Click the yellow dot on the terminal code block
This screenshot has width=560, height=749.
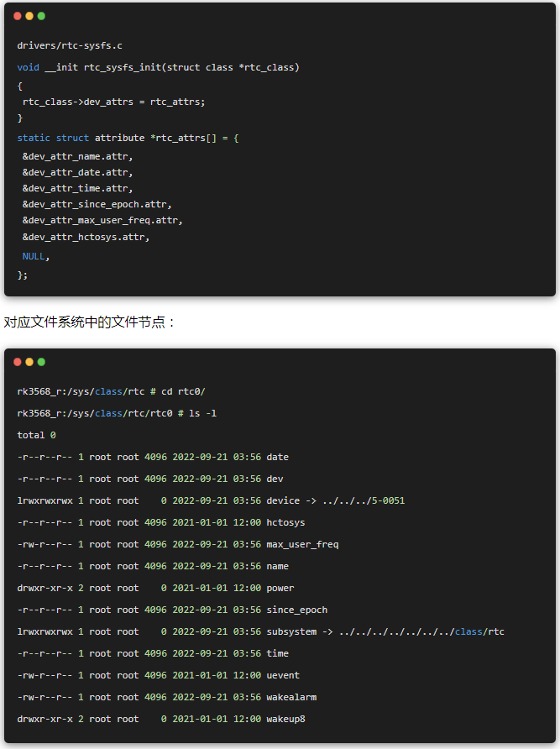pos(29,362)
